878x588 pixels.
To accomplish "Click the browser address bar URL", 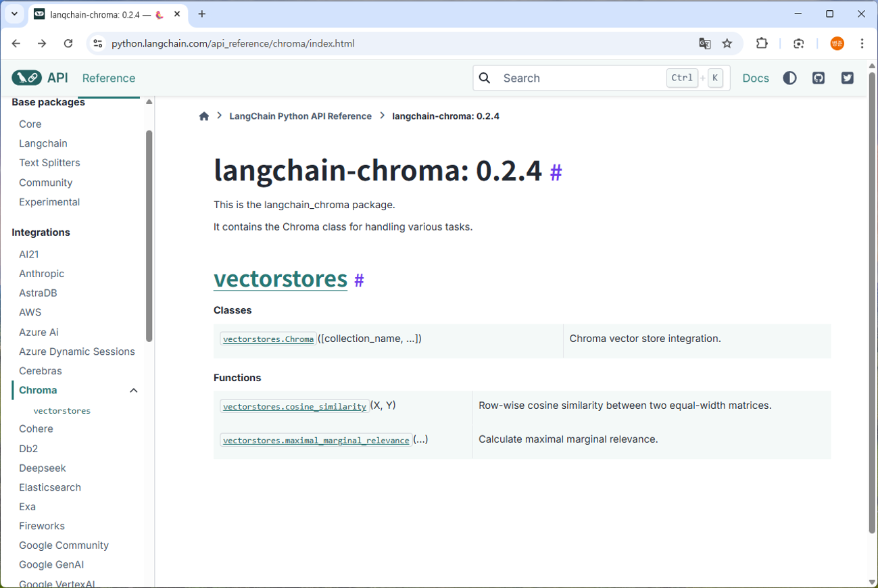I will pos(233,43).
